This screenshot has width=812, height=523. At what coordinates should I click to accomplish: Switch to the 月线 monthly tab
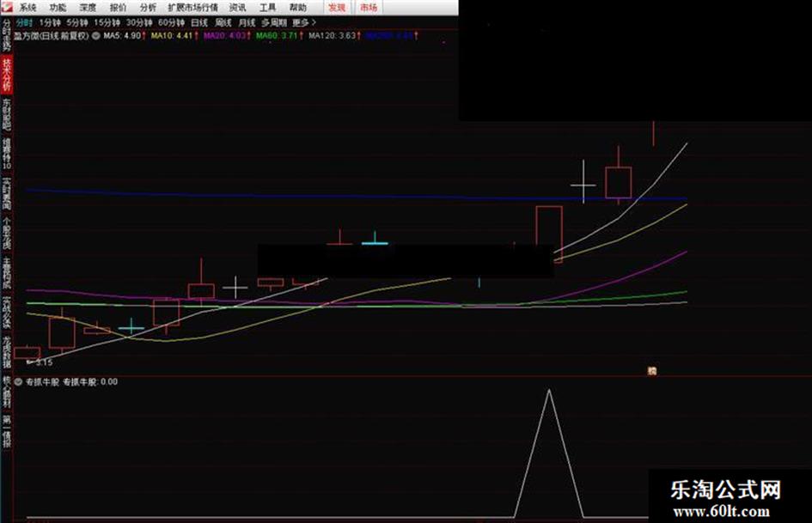click(247, 23)
